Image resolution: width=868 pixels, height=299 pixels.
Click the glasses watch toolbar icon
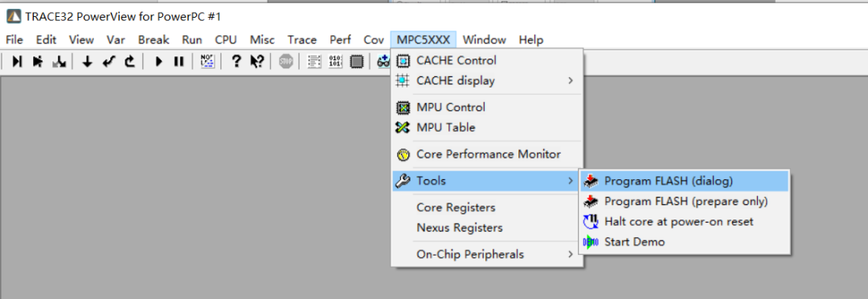point(383,61)
